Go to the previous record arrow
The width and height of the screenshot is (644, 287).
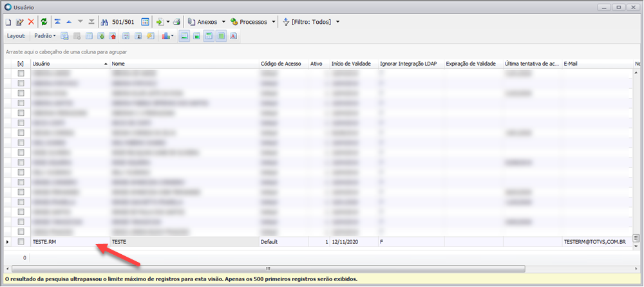click(69, 22)
